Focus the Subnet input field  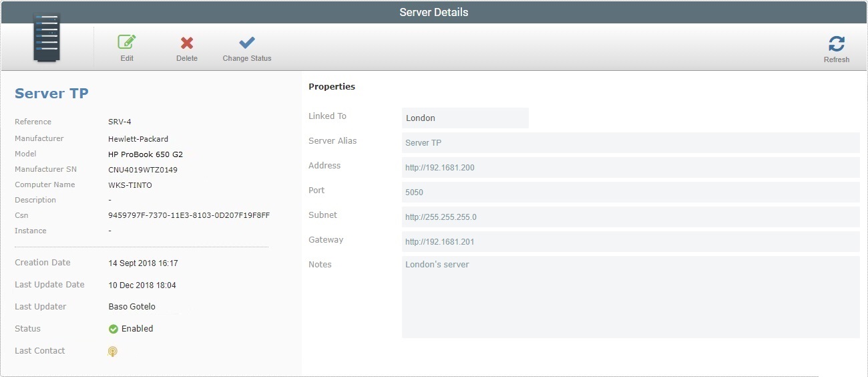630,217
